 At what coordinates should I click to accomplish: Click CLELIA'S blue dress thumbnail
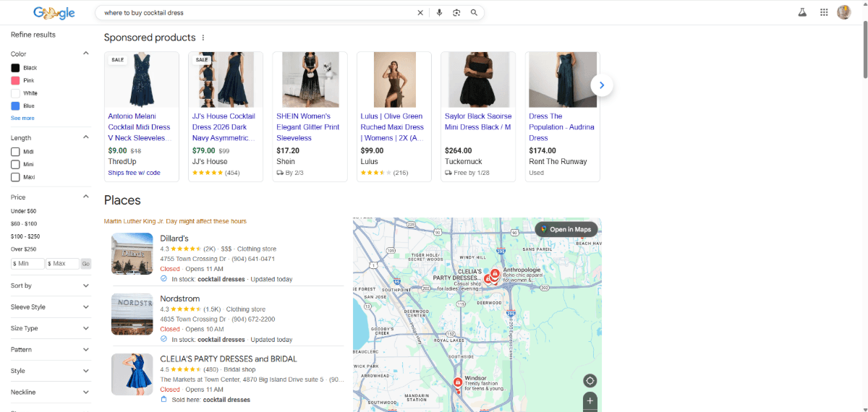pos(132,374)
